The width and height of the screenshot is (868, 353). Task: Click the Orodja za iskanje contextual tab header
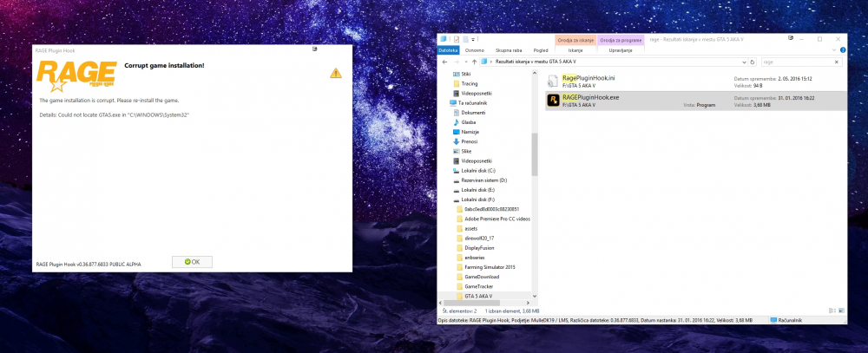coord(575,41)
